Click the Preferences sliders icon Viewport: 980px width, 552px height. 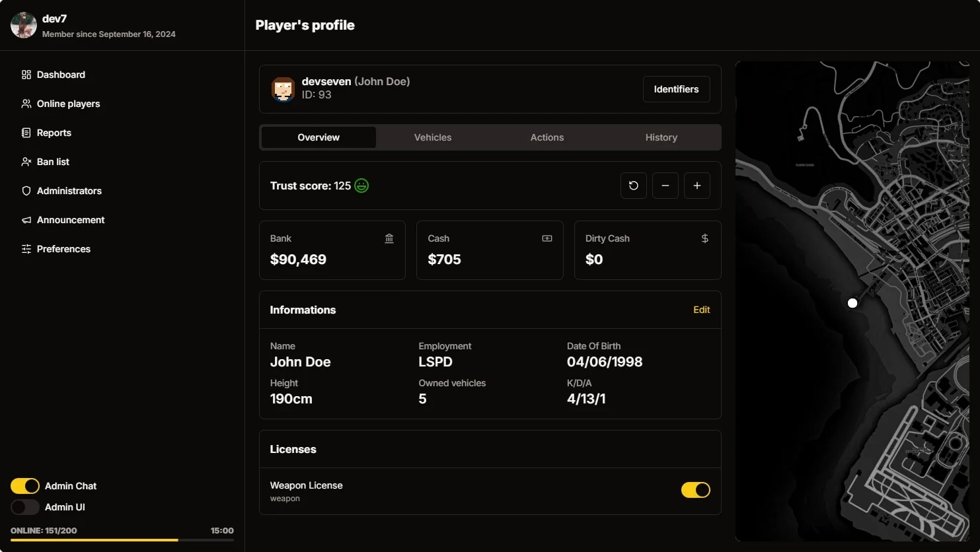tap(25, 249)
